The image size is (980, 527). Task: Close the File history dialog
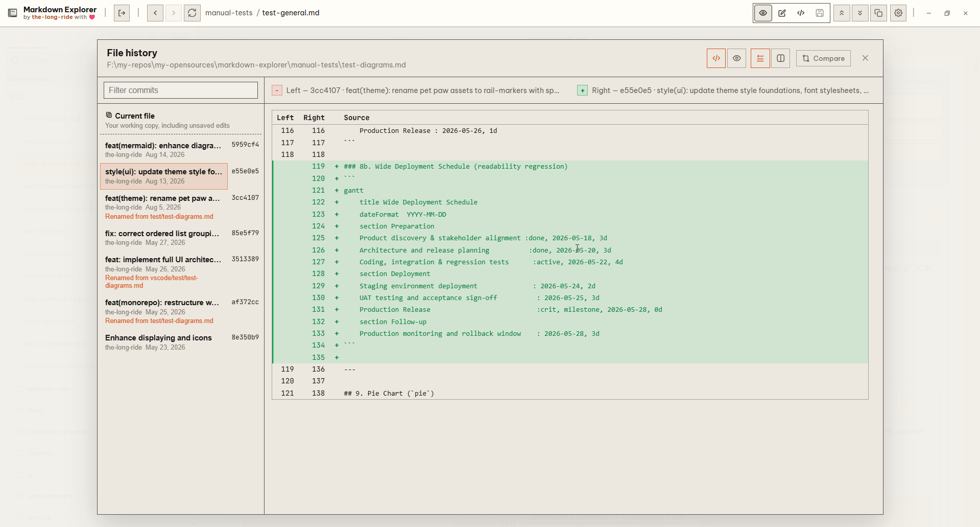coord(865,58)
